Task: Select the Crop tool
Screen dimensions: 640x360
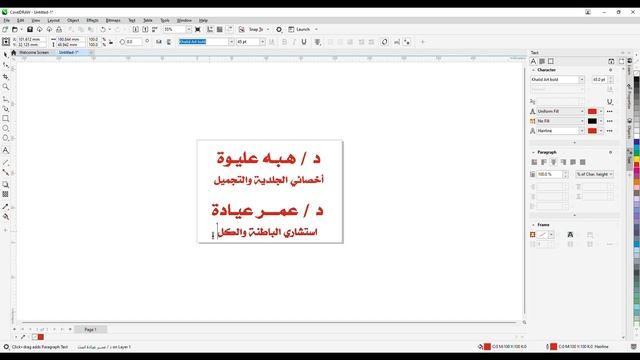Action: [x=5, y=76]
